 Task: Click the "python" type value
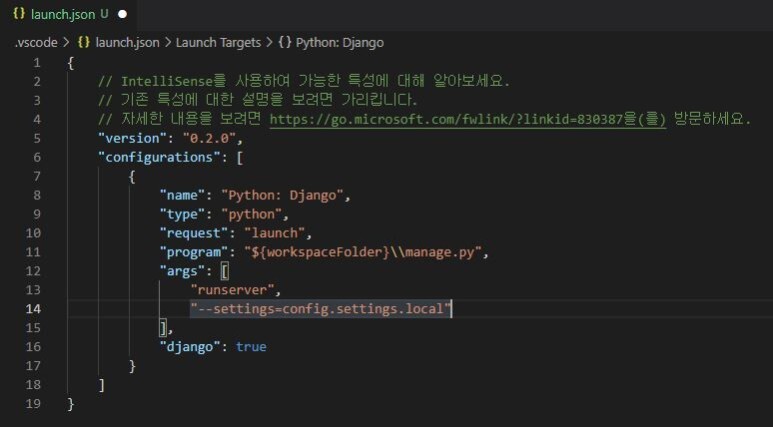[x=251, y=214]
